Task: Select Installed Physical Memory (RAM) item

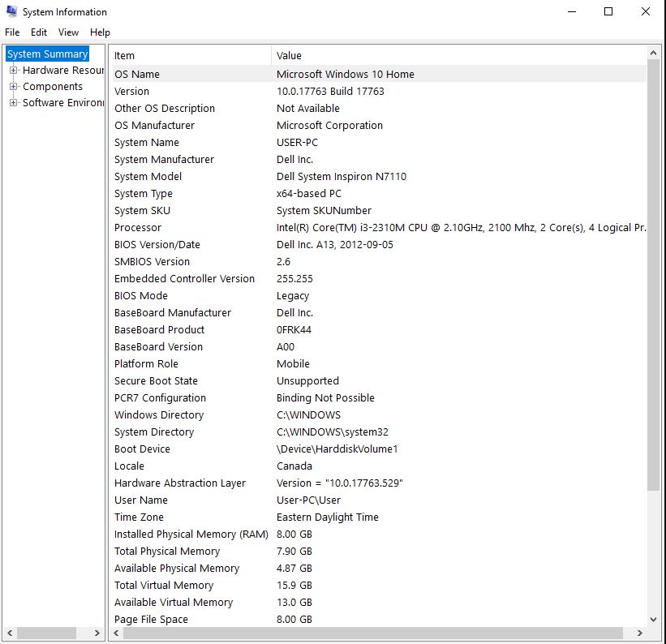Action: pos(191,534)
